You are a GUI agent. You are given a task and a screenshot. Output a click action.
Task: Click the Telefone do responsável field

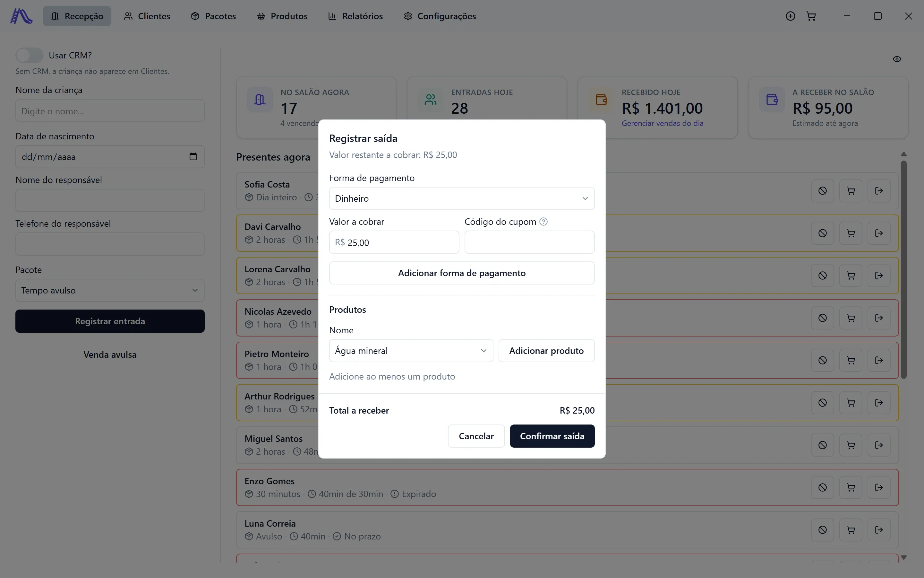tap(110, 244)
